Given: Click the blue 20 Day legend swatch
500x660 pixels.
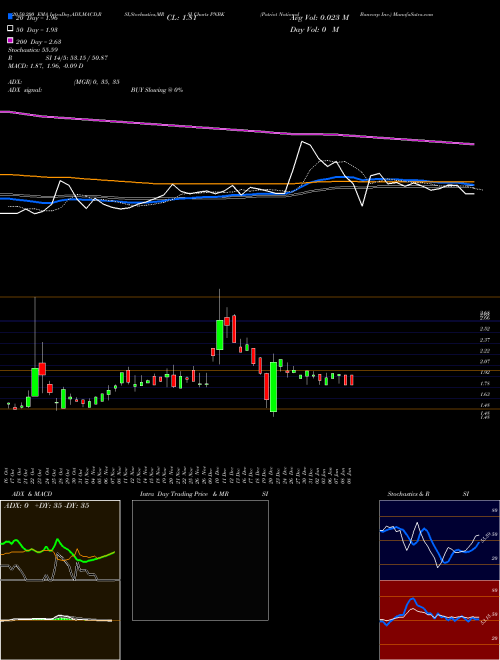Looking at the screenshot, I should [11, 17].
